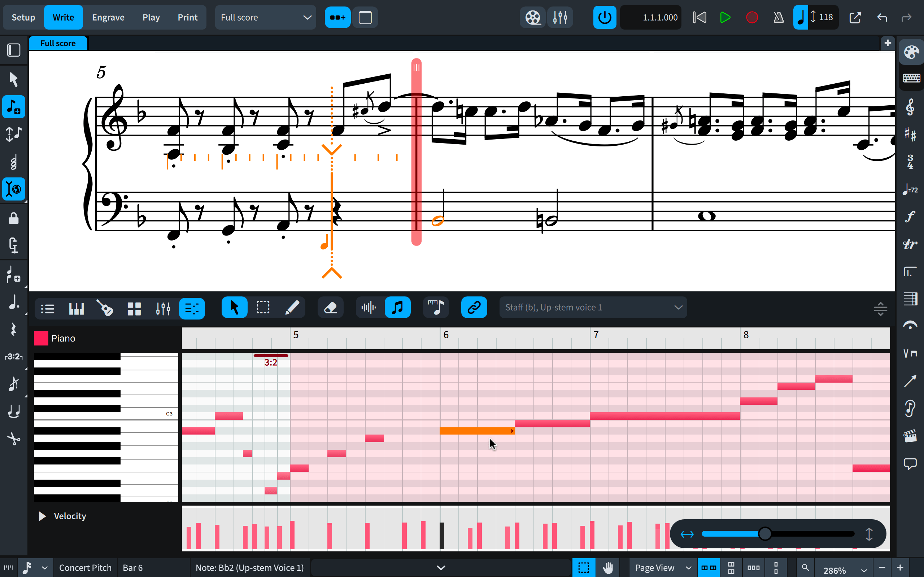Screen dimensions: 924x577
Task: Switch to Engrave mode
Action: tap(108, 17)
